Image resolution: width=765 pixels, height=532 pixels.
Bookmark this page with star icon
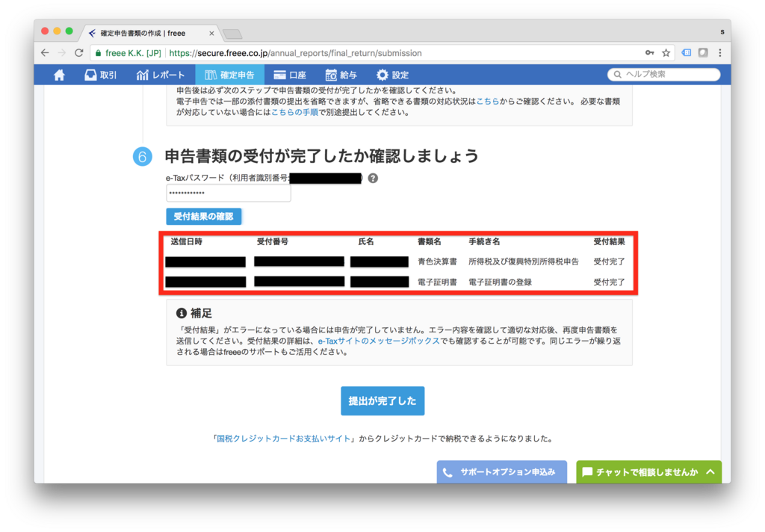click(666, 53)
